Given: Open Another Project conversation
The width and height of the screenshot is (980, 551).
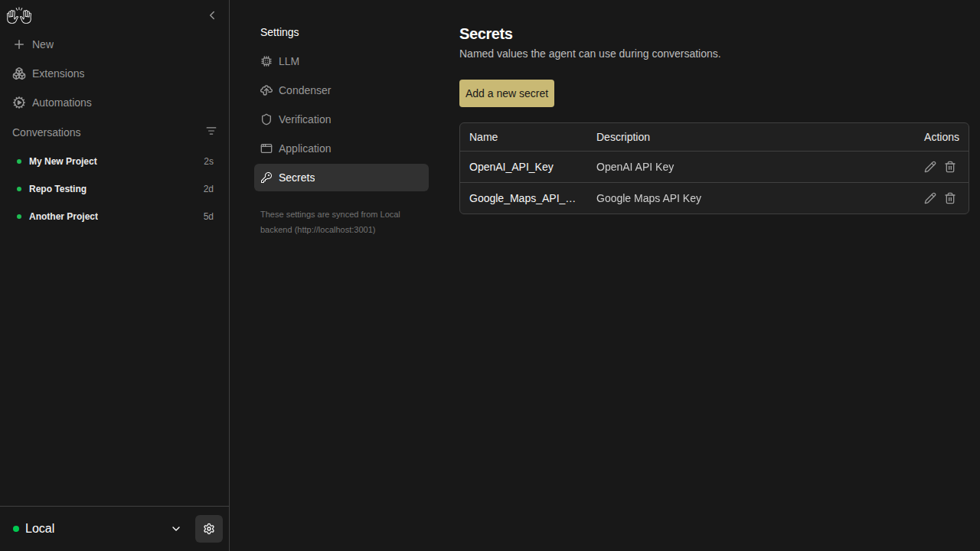Looking at the screenshot, I should [114, 217].
